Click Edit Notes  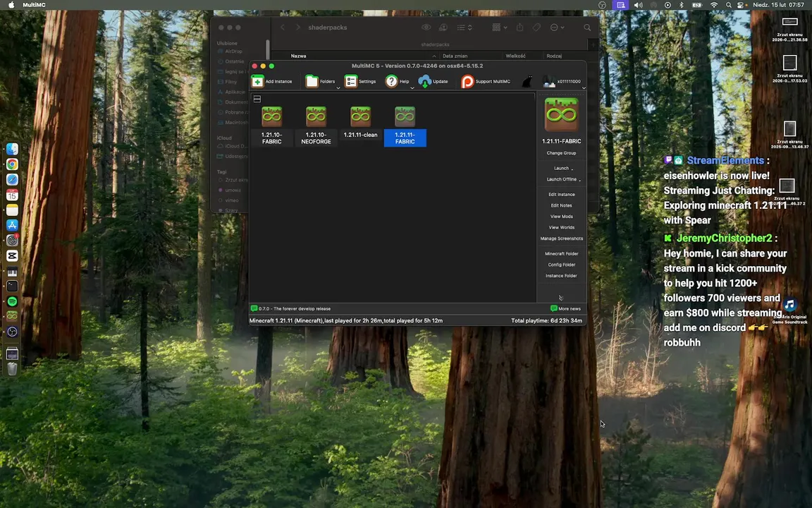click(x=561, y=205)
